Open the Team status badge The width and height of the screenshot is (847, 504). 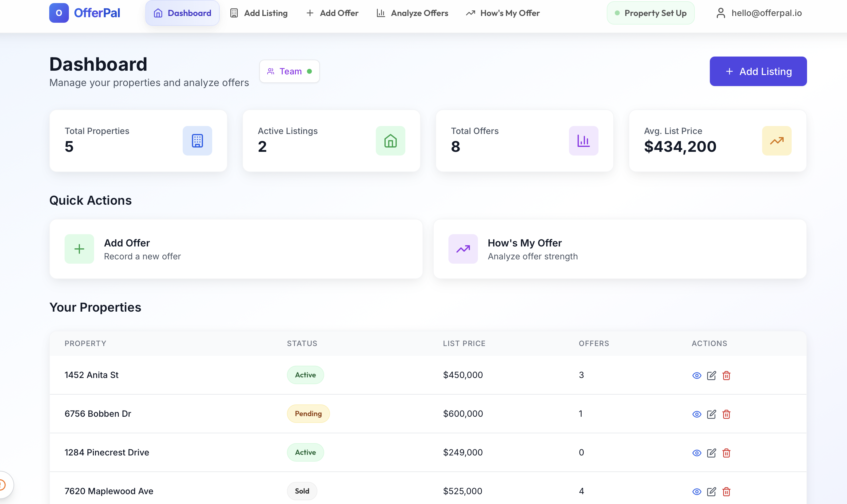pyautogui.click(x=289, y=71)
